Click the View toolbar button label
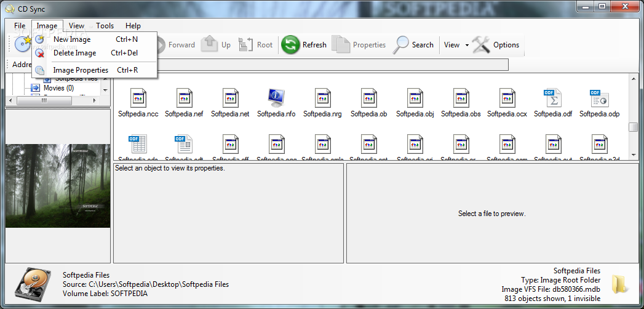This screenshot has width=644, height=309. click(452, 45)
